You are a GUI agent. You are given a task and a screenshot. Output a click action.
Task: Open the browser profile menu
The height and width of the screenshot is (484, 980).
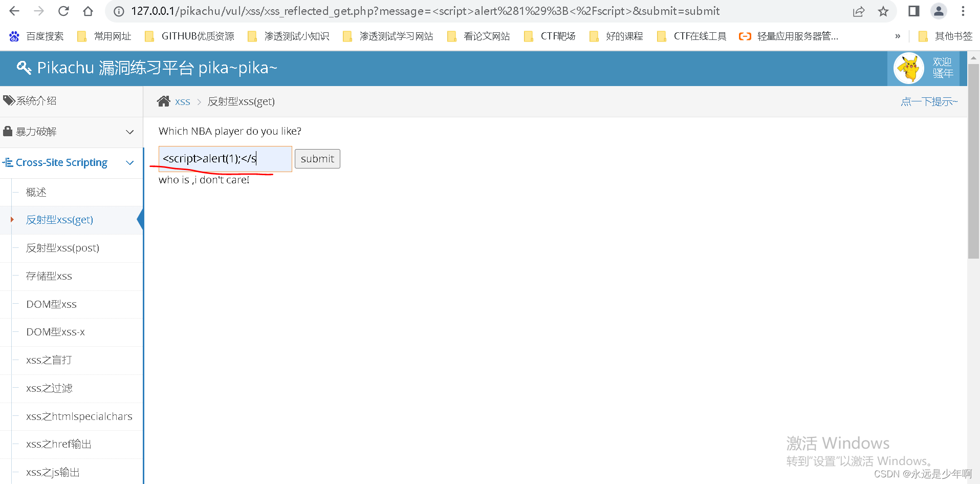(939, 11)
